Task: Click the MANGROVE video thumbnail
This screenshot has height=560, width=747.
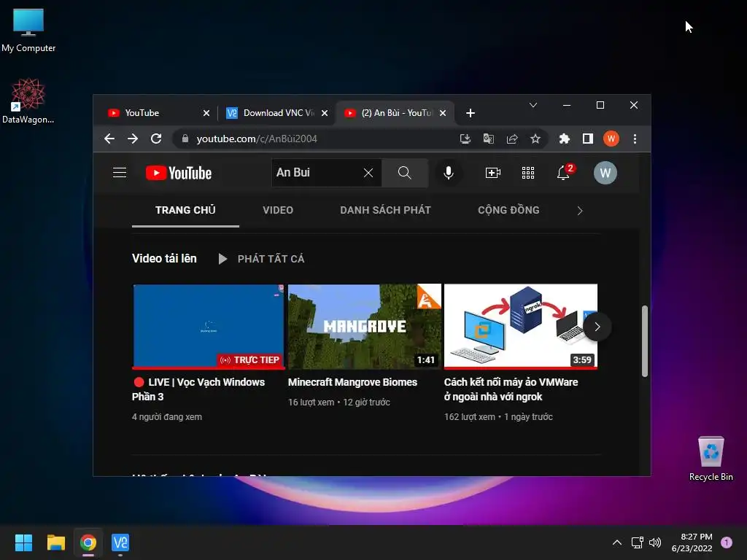Action: [x=365, y=327]
